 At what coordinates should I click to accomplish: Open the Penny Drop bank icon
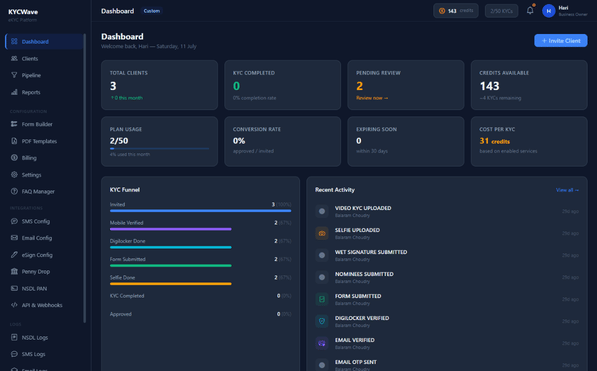(x=14, y=271)
